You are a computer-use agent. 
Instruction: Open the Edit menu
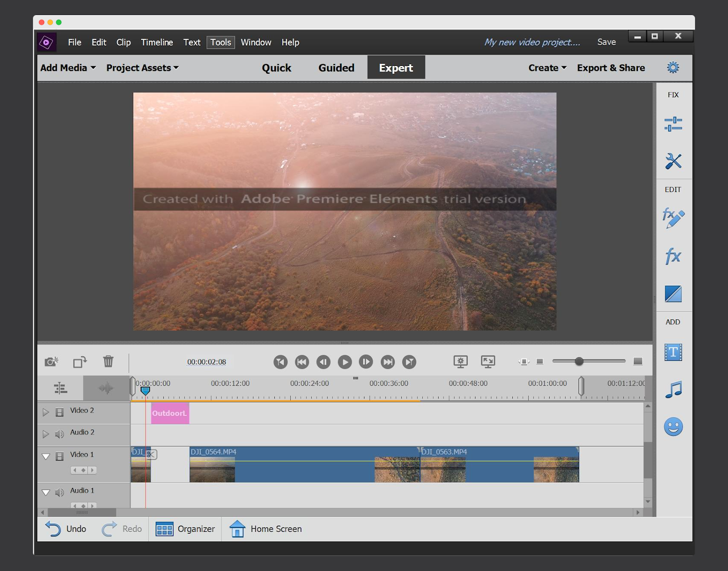(99, 42)
